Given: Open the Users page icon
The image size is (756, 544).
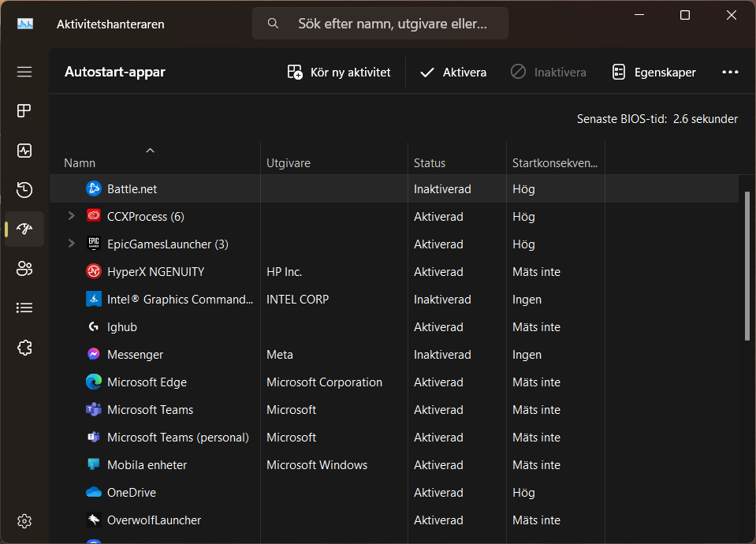Looking at the screenshot, I should click(24, 268).
